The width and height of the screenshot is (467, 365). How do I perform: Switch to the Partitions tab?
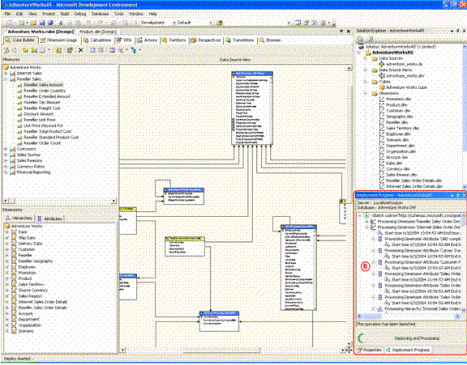174,40
